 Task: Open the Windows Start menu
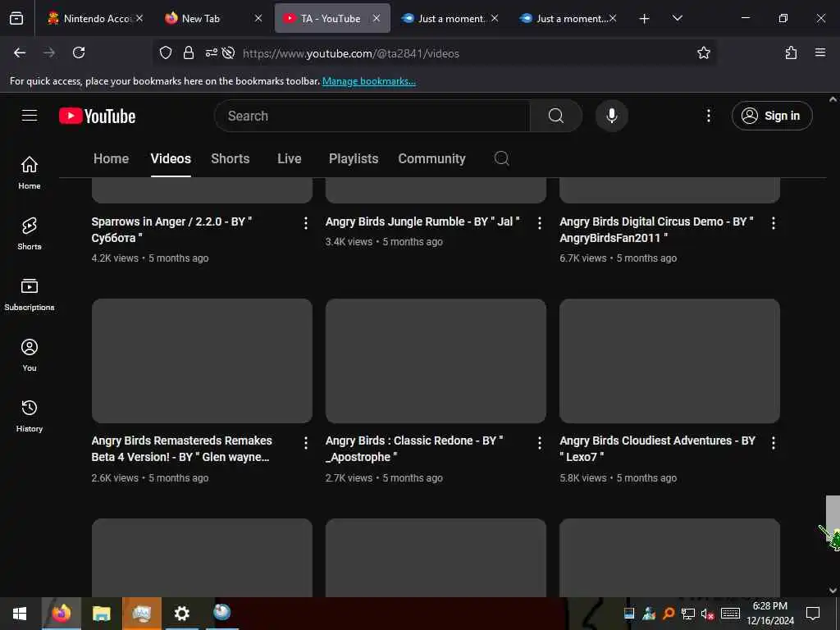[x=20, y=614]
